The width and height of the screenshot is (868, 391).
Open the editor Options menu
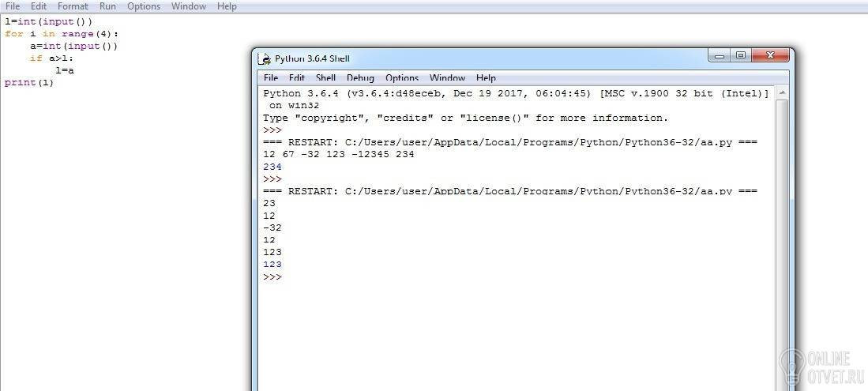click(x=144, y=6)
